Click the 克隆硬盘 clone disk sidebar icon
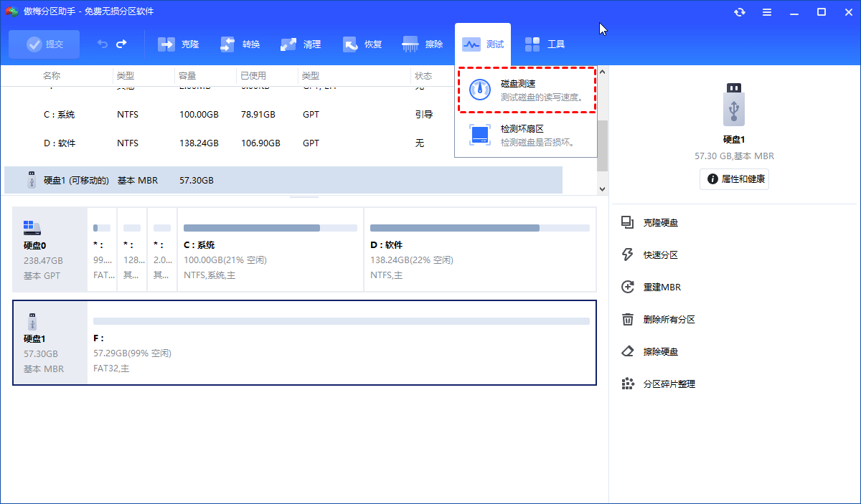861x504 pixels. (629, 222)
